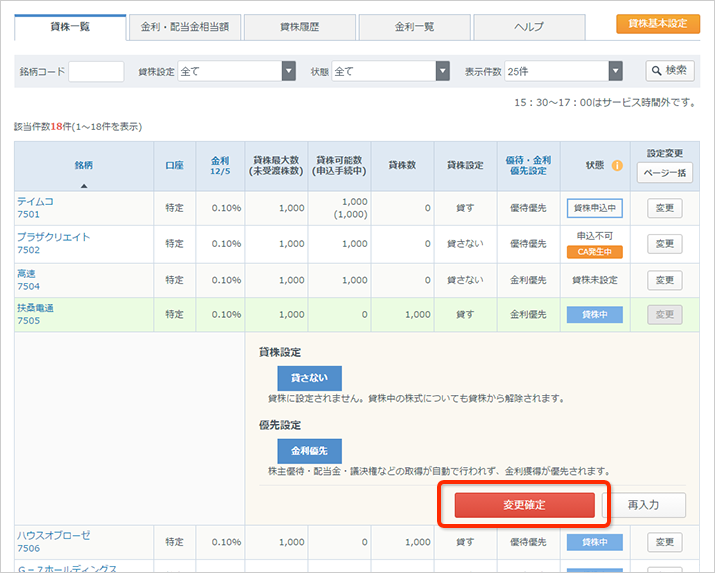Click the 銘柄コード input field

pos(96,71)
